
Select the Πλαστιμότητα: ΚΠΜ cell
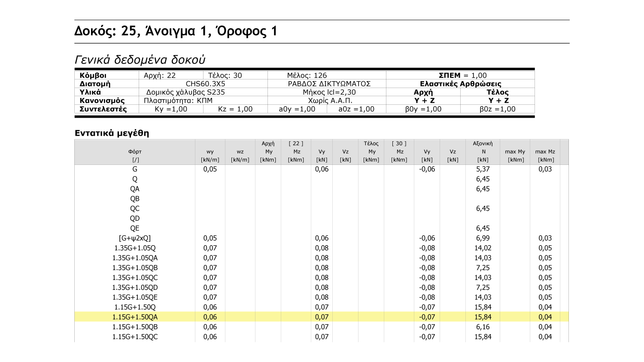[x=178, y=100]
